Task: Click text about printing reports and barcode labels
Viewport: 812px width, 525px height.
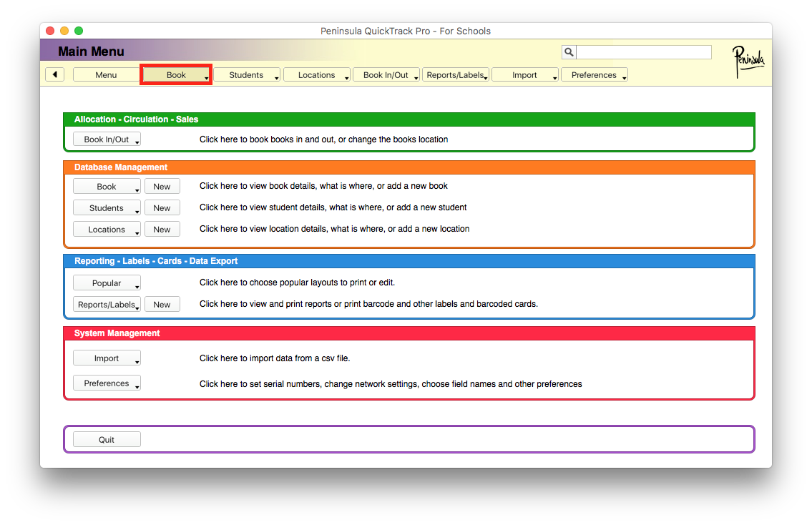Action: pyautogui.click(x=368, y=304)
